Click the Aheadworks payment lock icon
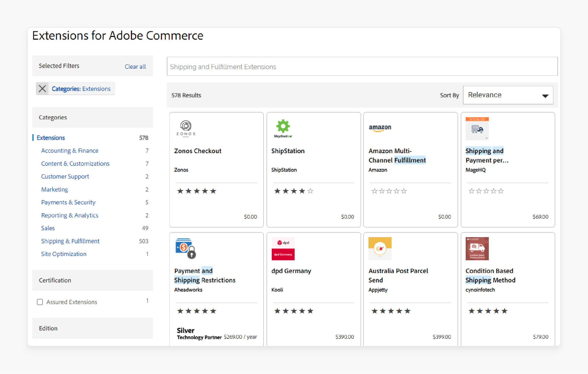This screenshot has height=374, width=588. 186,248
